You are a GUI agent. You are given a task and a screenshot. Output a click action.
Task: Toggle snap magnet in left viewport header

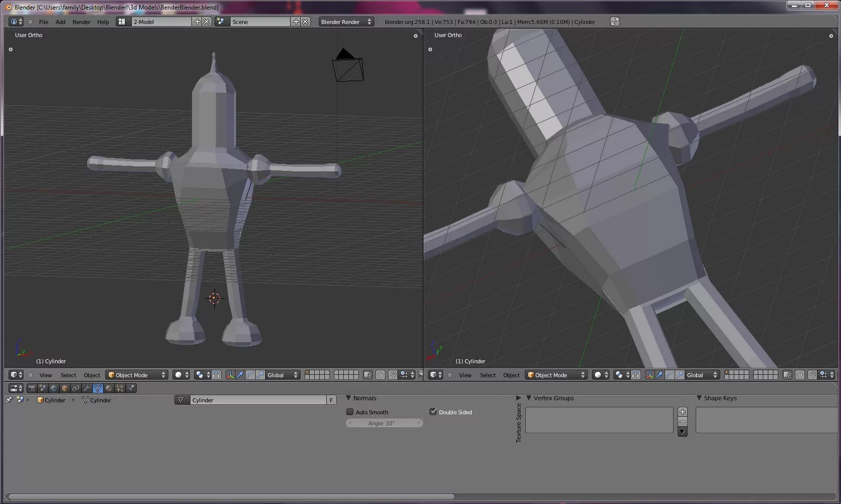tap(393, 375)
